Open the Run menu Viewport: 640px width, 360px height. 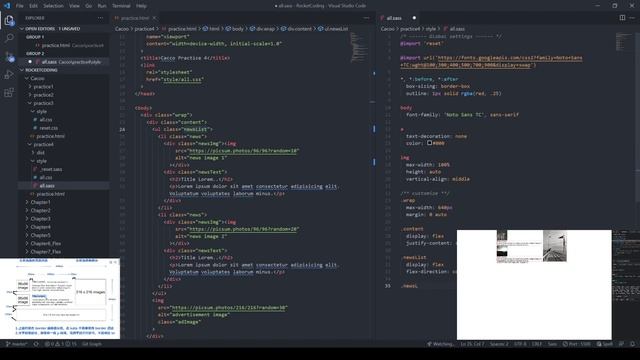coord(102,6)
